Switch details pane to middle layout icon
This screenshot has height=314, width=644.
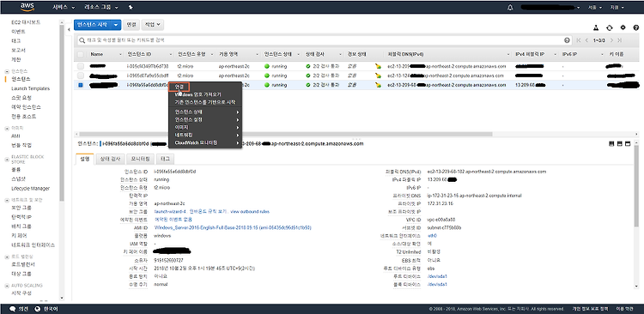pos(619,143)
